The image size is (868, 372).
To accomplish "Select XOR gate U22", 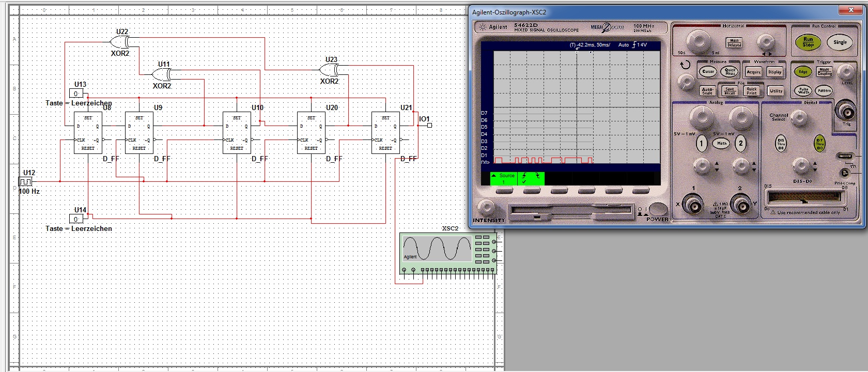I will (120, 42).
